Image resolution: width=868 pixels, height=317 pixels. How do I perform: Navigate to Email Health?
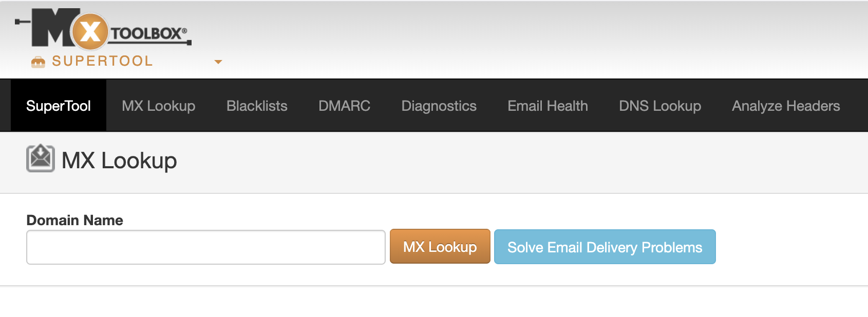[548, 106]
